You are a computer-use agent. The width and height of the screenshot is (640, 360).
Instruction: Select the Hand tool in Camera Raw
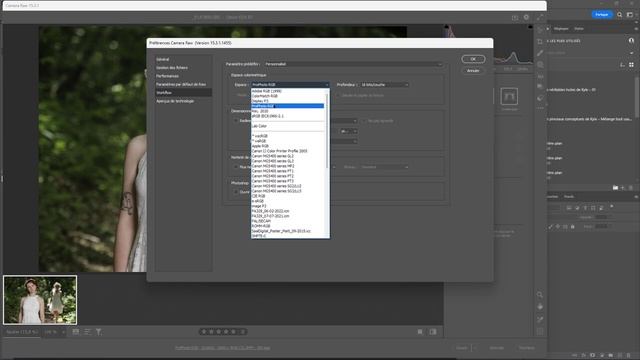tap(540, 307)
